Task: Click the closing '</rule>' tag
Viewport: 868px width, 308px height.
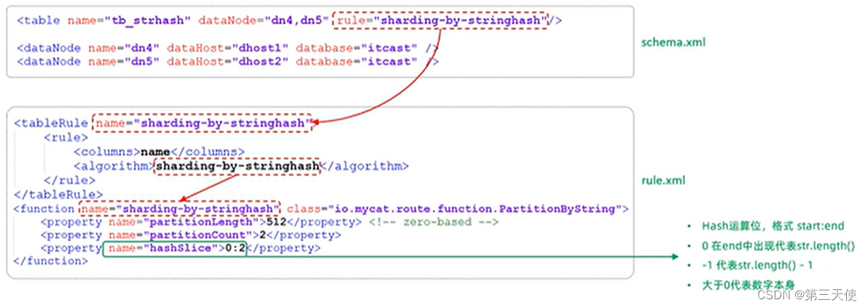Action: pos(69,181)
